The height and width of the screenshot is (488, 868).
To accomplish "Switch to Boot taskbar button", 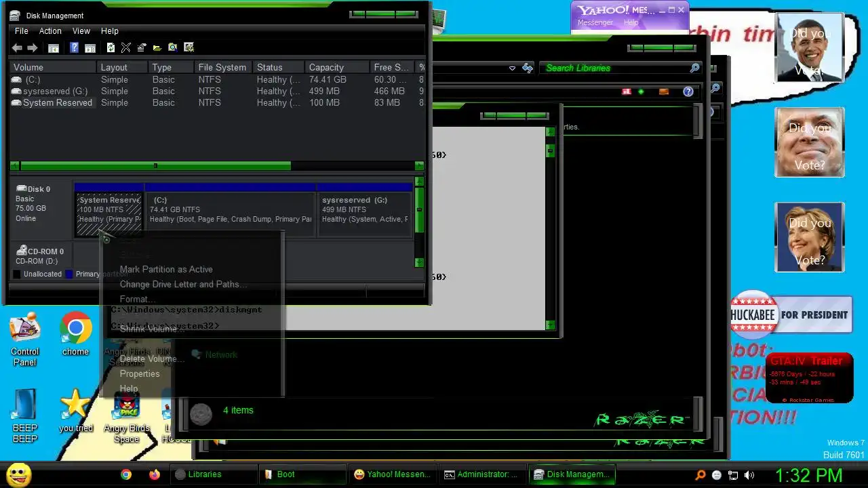I will 302,474.
